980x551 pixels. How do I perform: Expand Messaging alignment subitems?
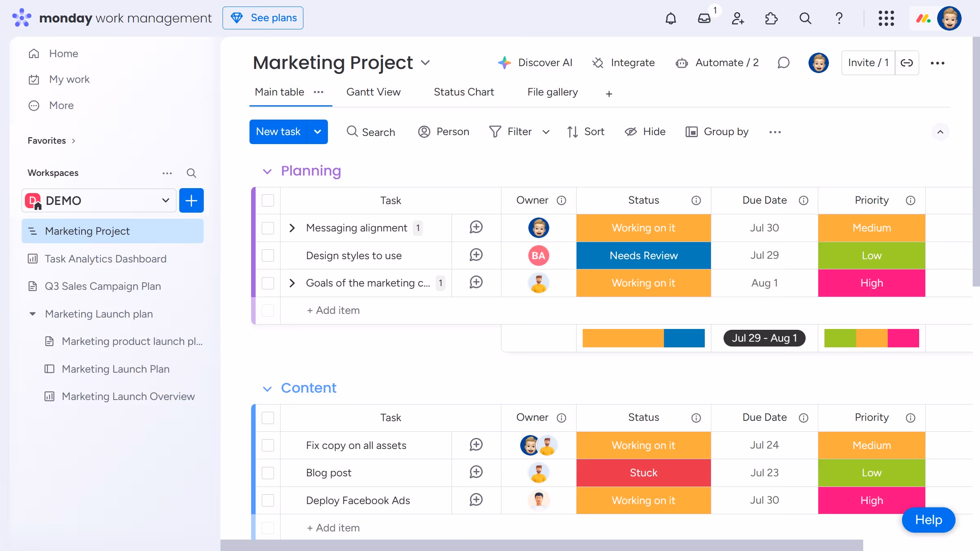292,228
